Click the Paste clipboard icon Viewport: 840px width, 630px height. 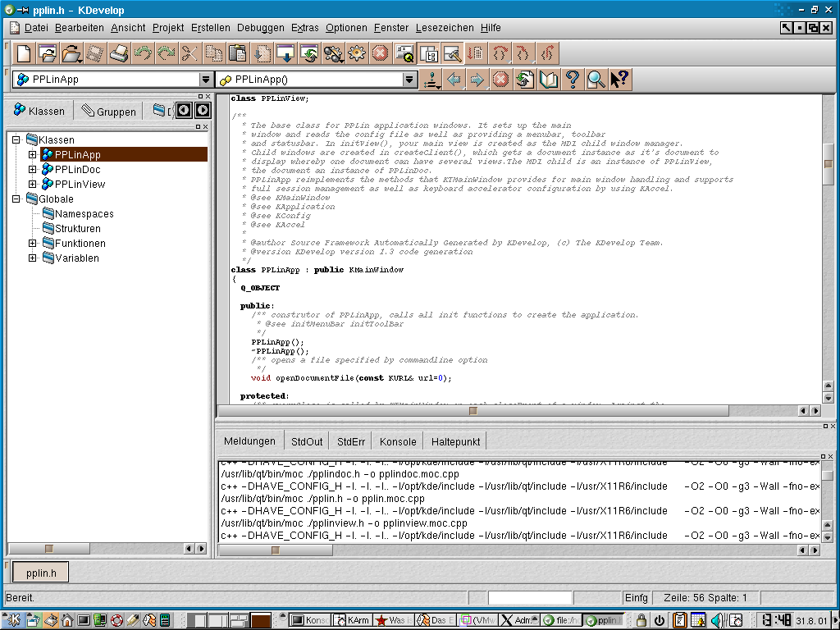coord(238,54)
